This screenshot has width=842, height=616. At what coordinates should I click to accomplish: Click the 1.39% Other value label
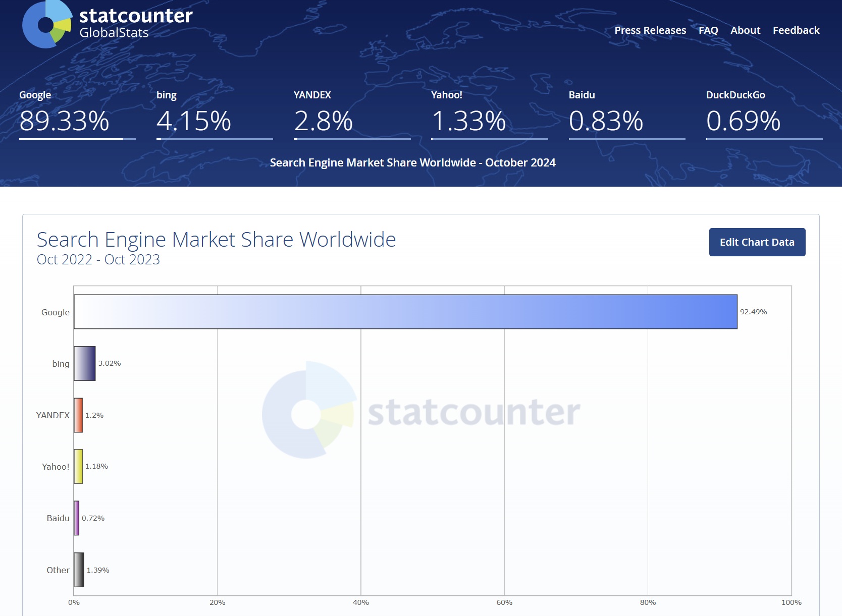[x=98, y=570]
